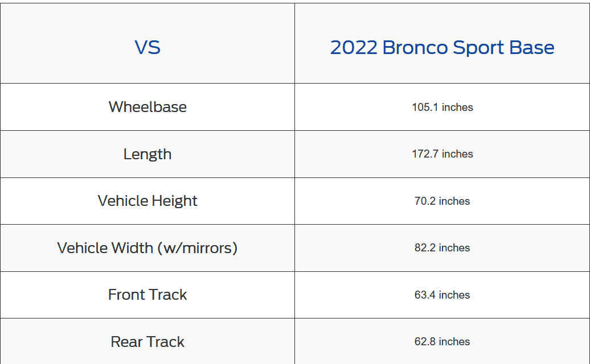Viewport: 590px width, 364px height.
Task: Select the 70.2 inches height value
Action: click(x=442, y=201)
